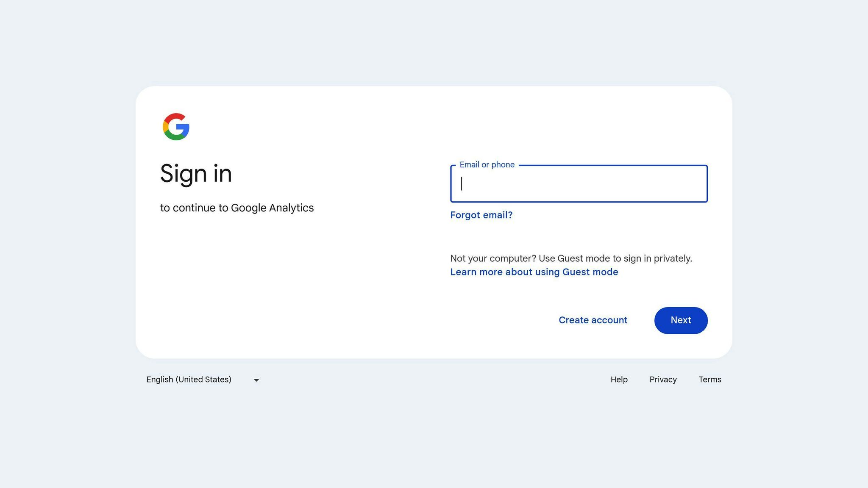The image size is (868, 488).
Task: Select Create account to start registration
Action: tap(593, 320)
